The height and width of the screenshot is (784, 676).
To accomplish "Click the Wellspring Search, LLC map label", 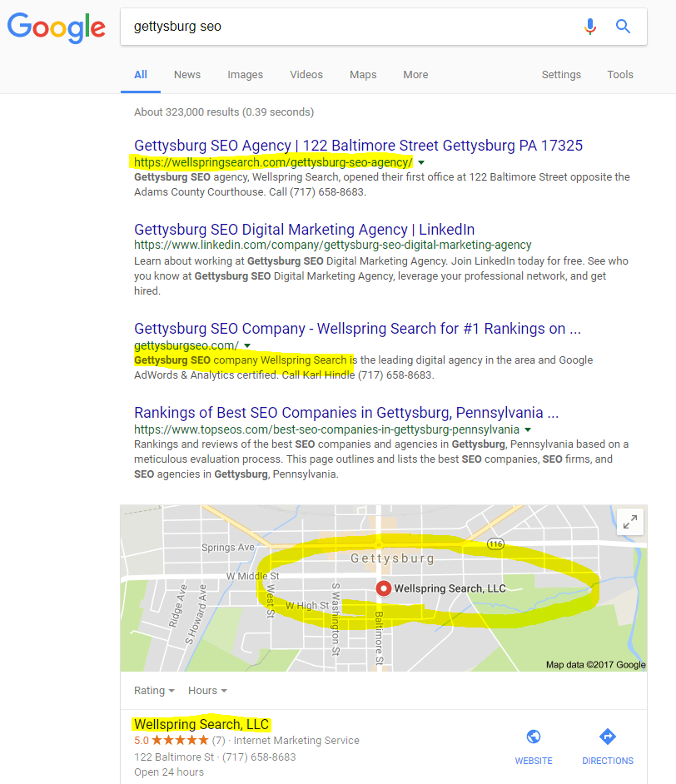I will [450, 588].
